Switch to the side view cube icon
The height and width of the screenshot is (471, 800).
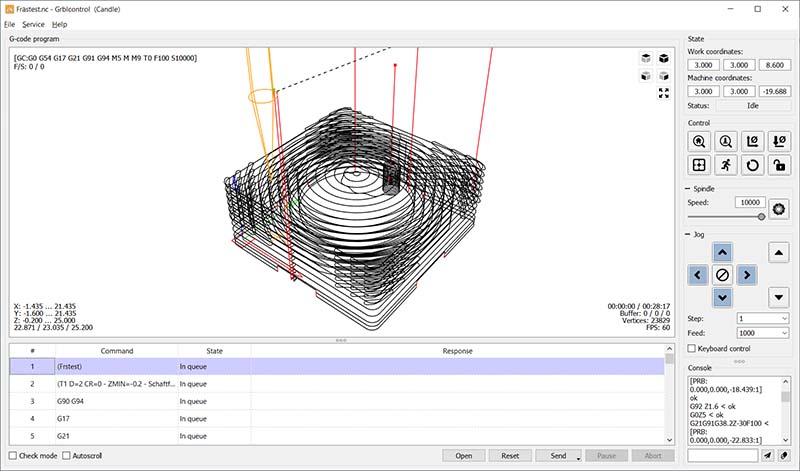(x=663, y=76)
